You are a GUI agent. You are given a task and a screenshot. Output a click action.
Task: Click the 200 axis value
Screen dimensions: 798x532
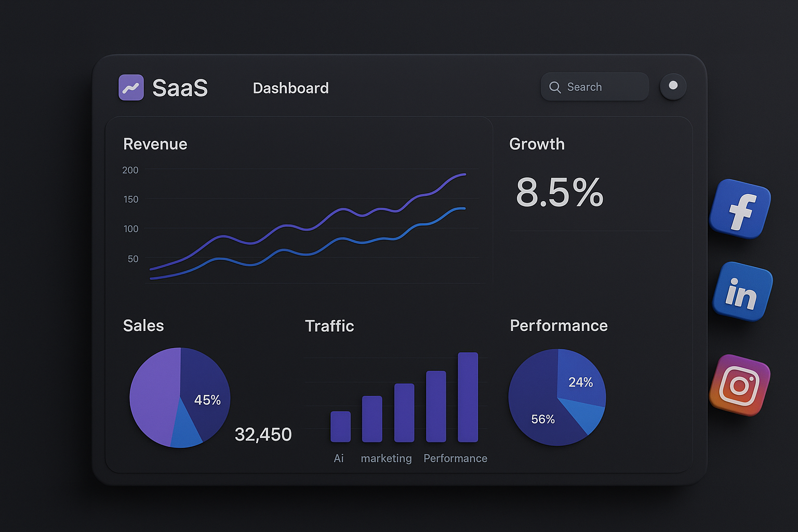[x=130, y=170]
